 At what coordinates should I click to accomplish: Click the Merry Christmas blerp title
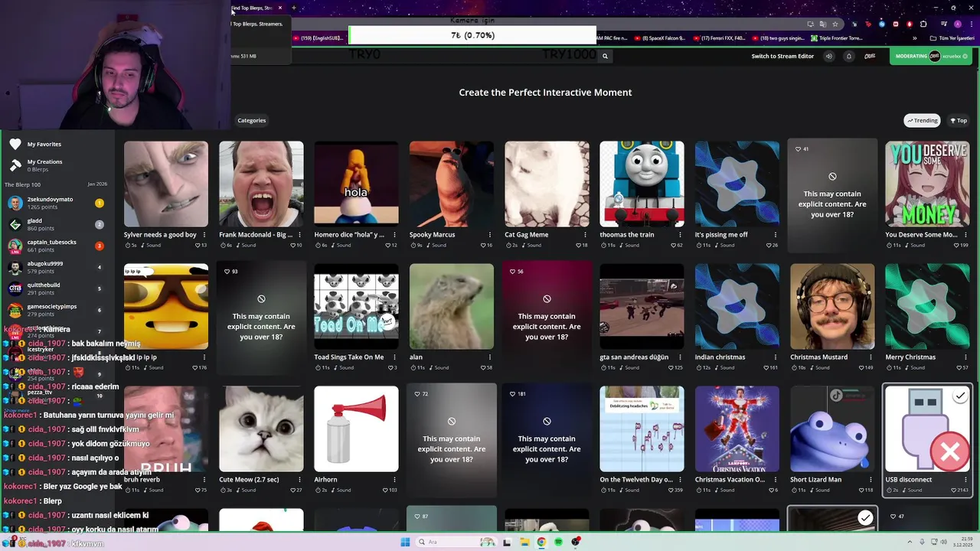[910, 357]
